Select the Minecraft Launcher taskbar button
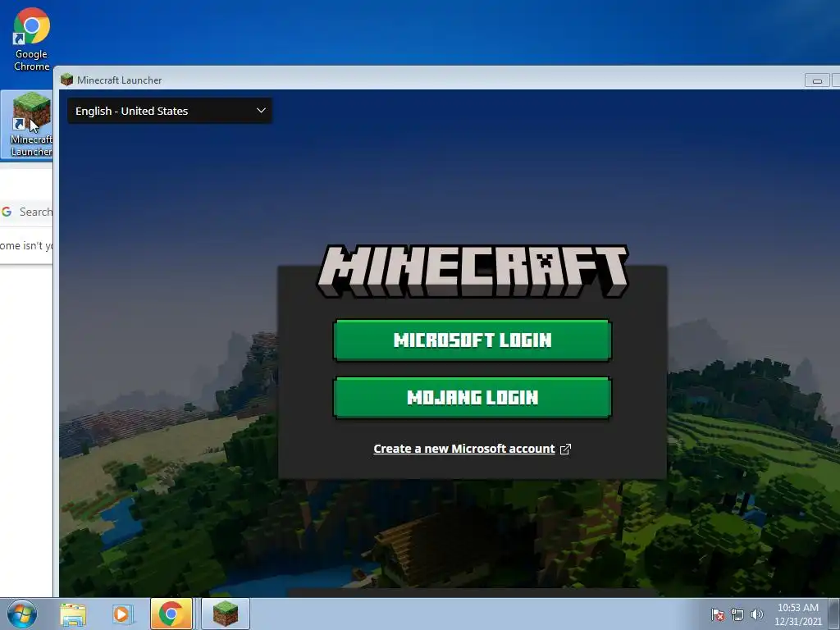The image size is (840, 630). [x=226, y=614]
